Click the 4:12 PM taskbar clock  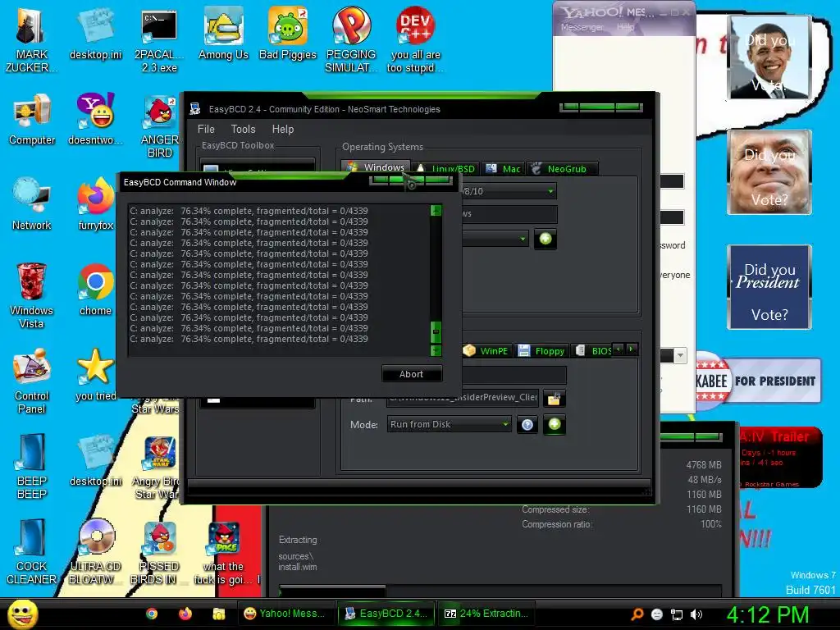(768, 614)
